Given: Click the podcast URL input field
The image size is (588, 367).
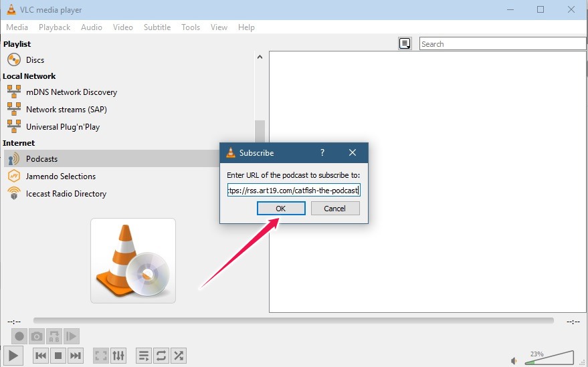Looking at the screenshot, I should [294, 191].
